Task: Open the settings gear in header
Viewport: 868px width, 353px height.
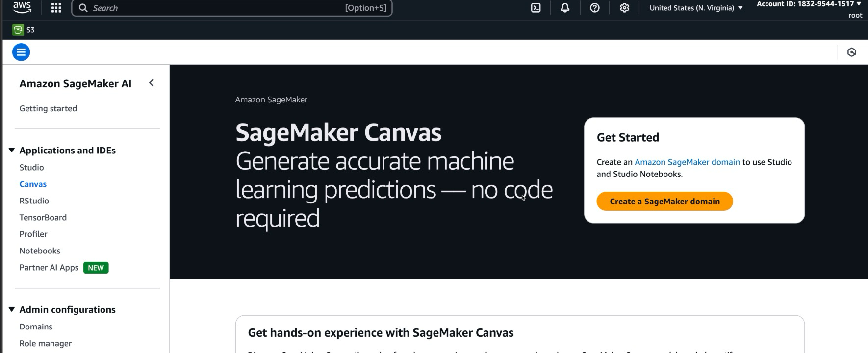Action: [624, 8]
